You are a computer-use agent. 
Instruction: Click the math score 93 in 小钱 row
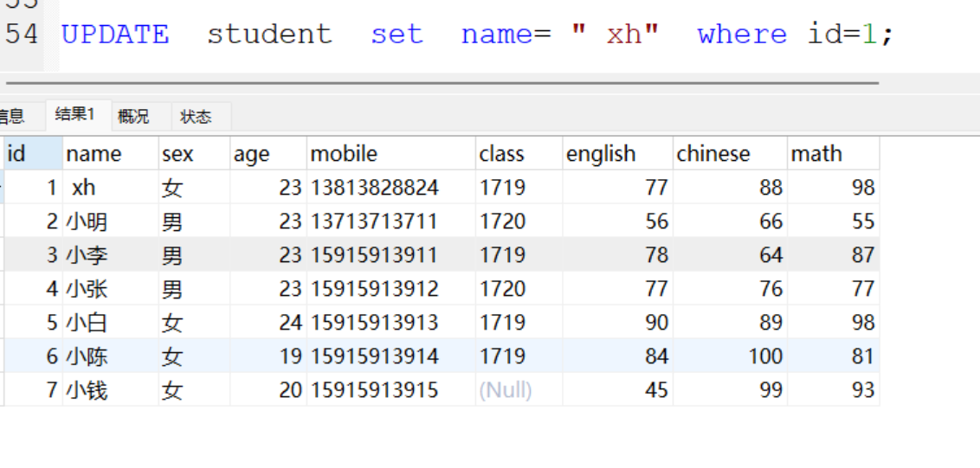pos(834,390)
